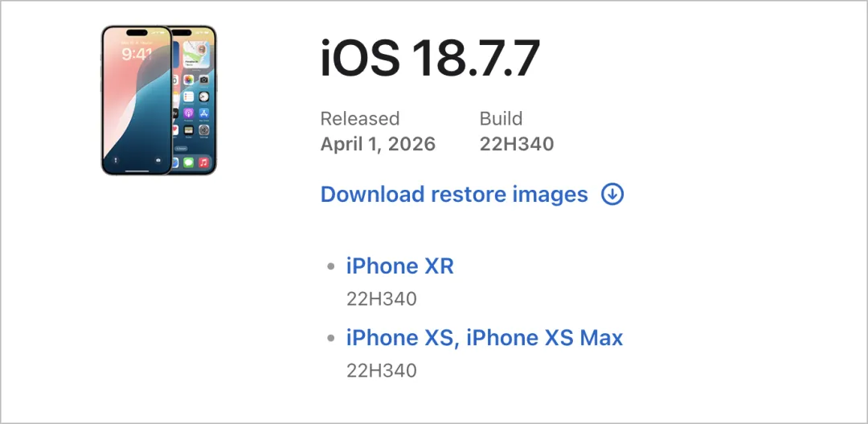Click the green Messages icon in pictured dock
This screenshot has width=868, height=424.
point(188,163)
